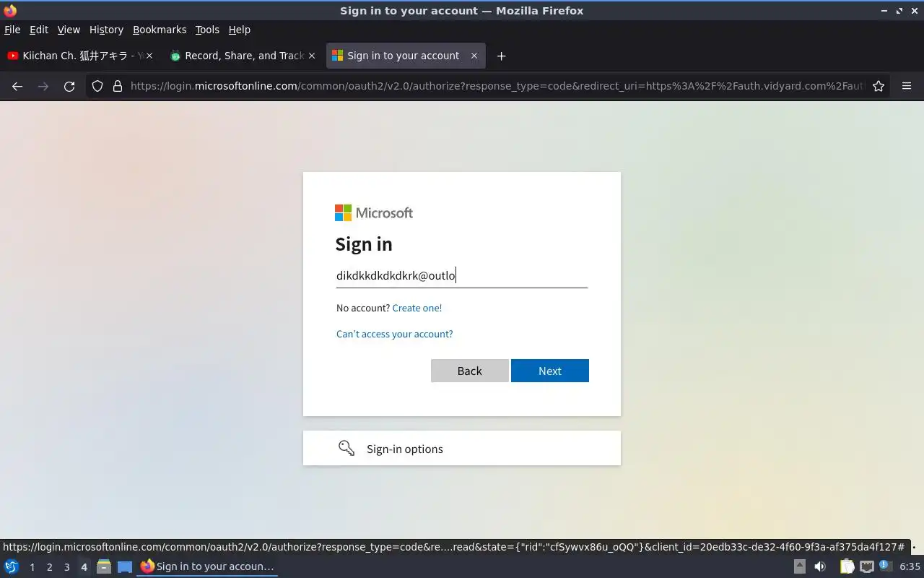The width and height of the screenshot is (924, 578).
Task: Reload the current page
Action: click(x=69, y=86)
